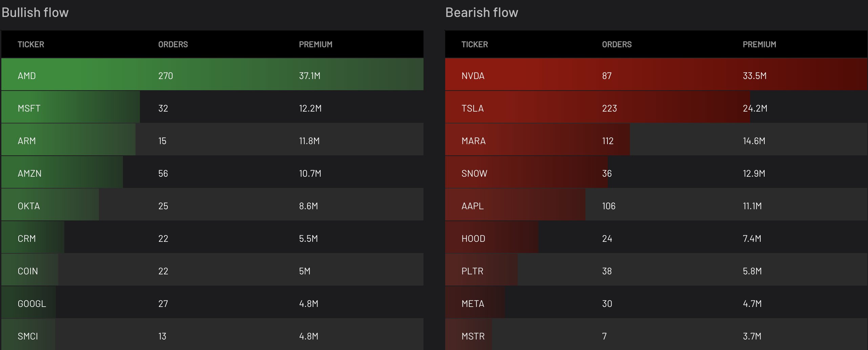The height and width of the screenshot is (350, 868).
Task: Sort Bullish flow by TICKER header
Action: 31,44
